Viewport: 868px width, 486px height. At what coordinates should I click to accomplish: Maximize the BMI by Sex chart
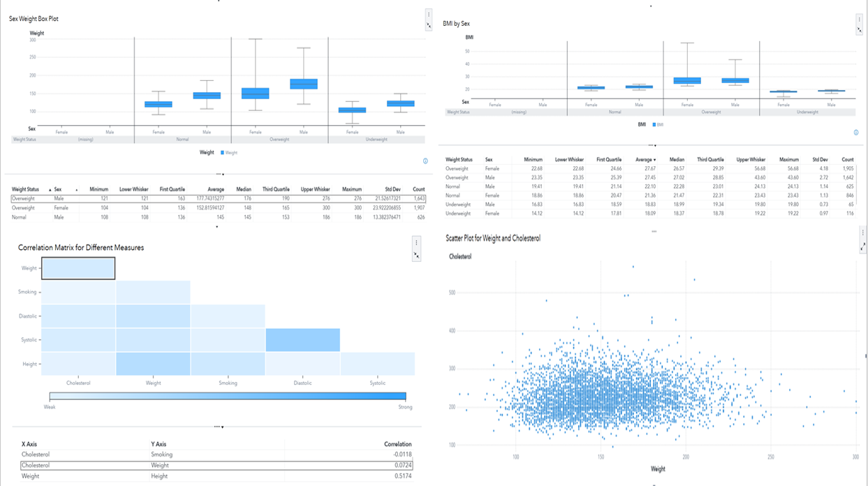click(859, 31)
